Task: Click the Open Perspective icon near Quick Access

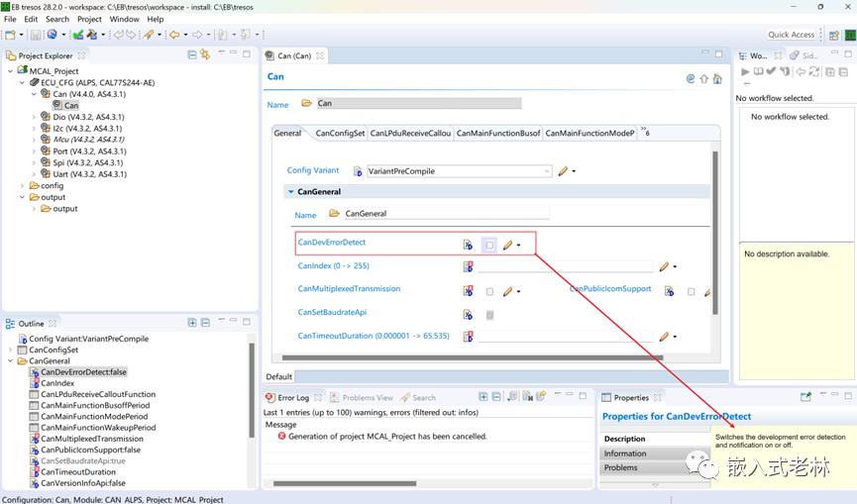Action: [834, 35]
